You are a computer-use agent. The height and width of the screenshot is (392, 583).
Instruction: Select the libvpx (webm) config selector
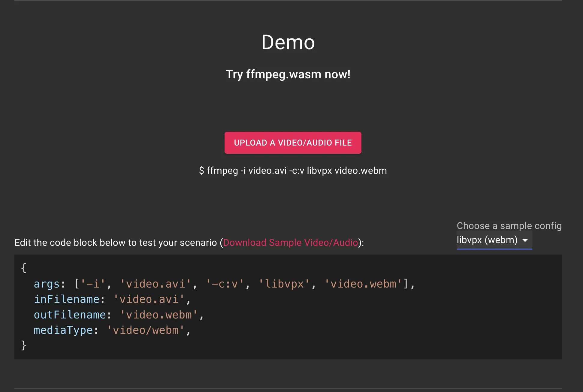(x=486, y=240)
